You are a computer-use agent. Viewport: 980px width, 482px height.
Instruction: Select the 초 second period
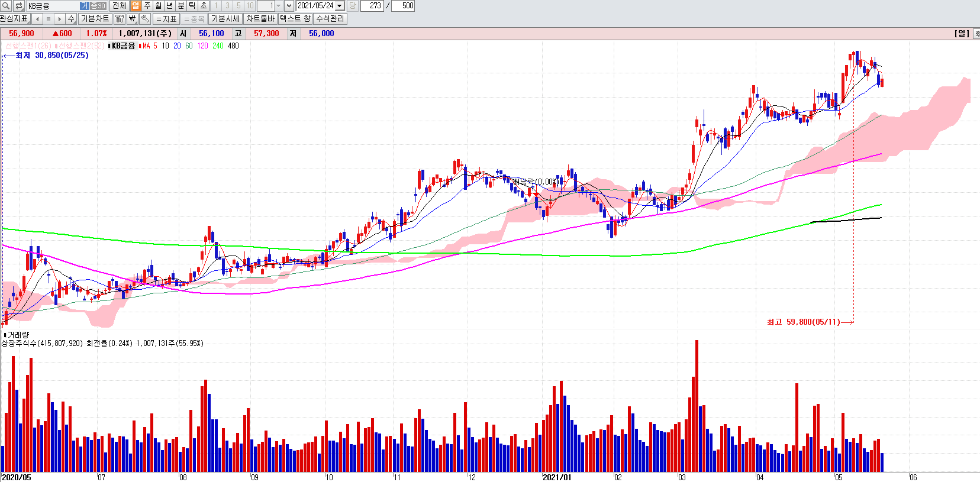[204, 6]
